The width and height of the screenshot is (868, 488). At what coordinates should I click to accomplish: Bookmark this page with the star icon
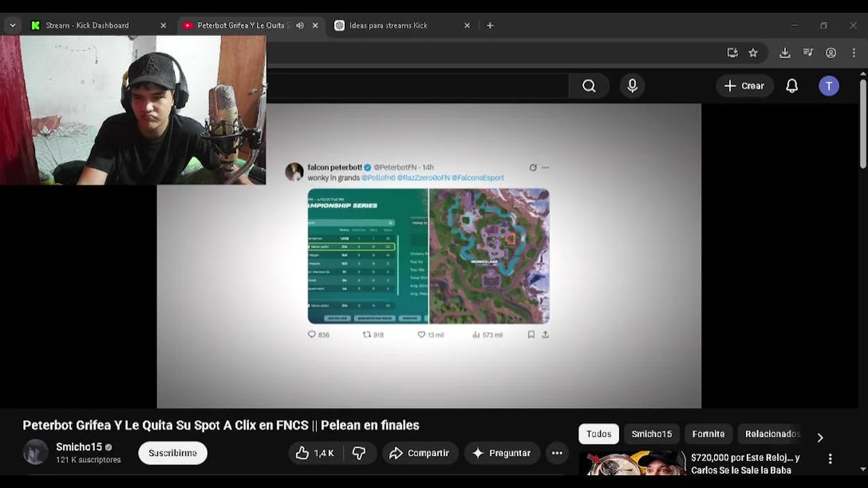[x=753, y=52]
